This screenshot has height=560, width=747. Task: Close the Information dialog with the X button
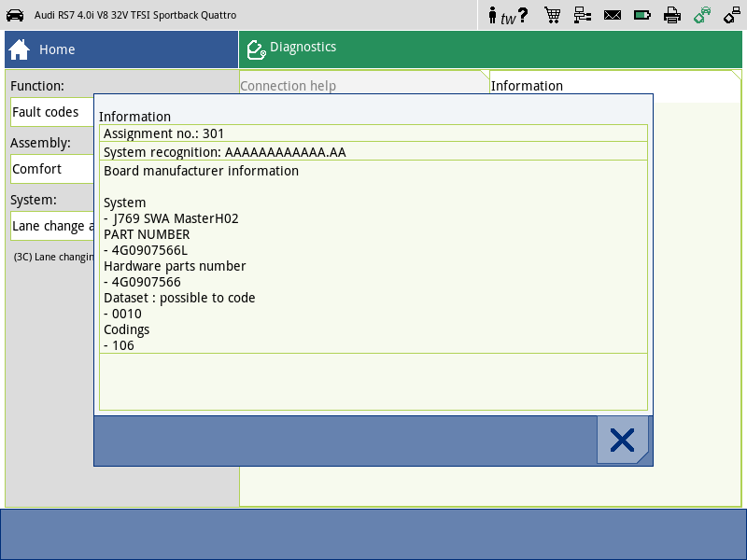[623, 439]
